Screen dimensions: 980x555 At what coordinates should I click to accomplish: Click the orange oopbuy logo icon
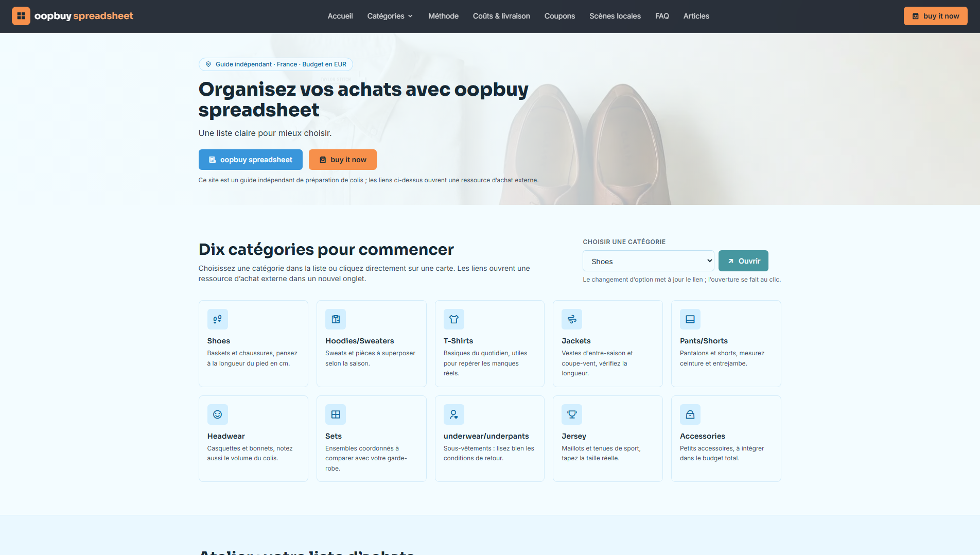[21, 16]
